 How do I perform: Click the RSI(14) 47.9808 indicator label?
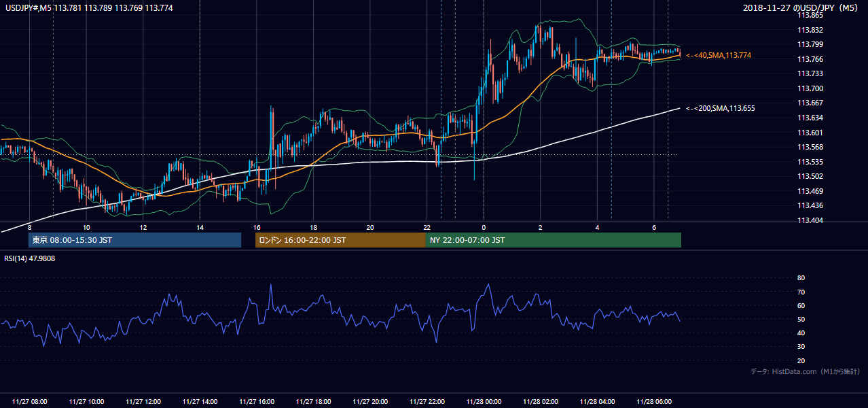(30, 258)
